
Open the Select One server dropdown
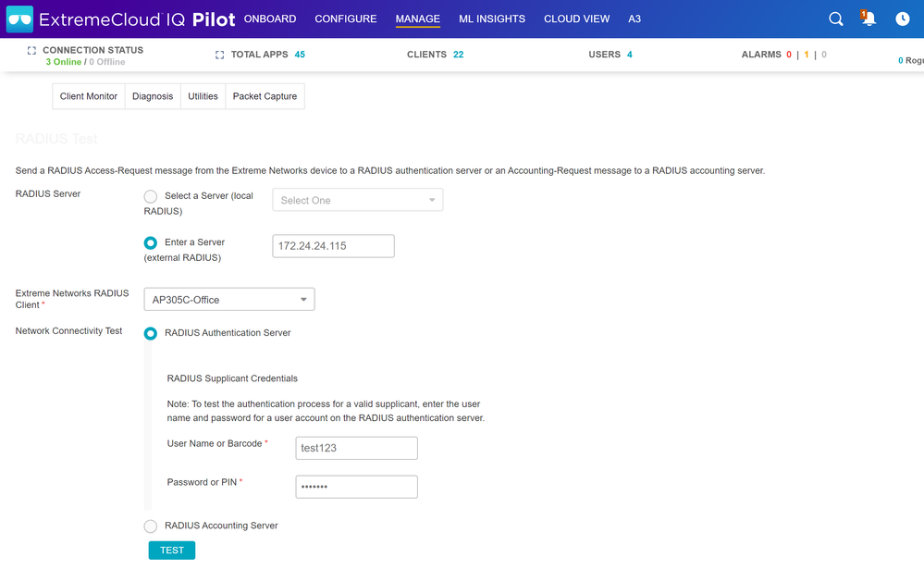(x=358, y=200)
